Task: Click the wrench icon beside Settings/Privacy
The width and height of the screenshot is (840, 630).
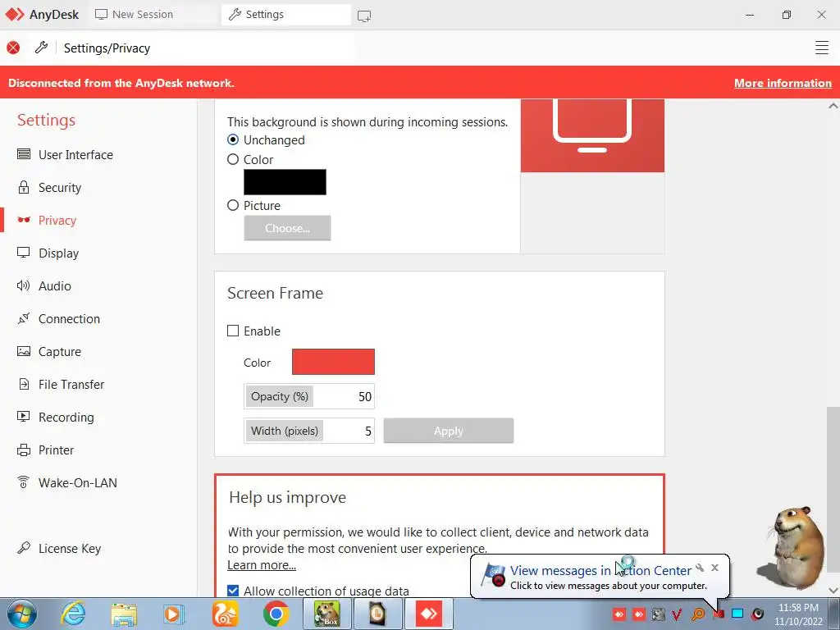Action: pyautogui.click(x=41, y=48)
